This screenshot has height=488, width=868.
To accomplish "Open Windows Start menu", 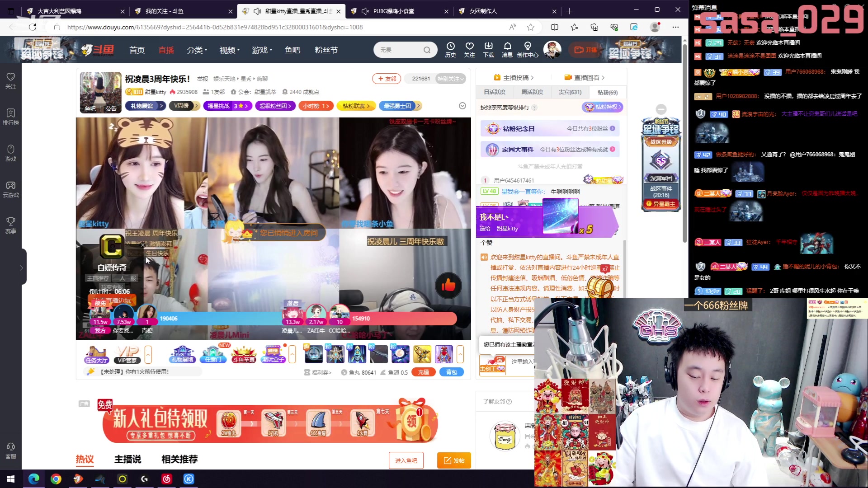I will 11,479.
